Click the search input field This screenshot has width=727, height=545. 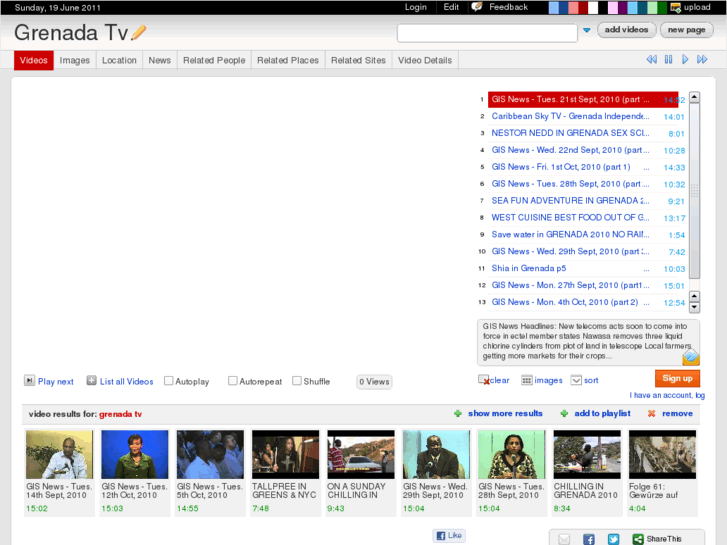487,33
